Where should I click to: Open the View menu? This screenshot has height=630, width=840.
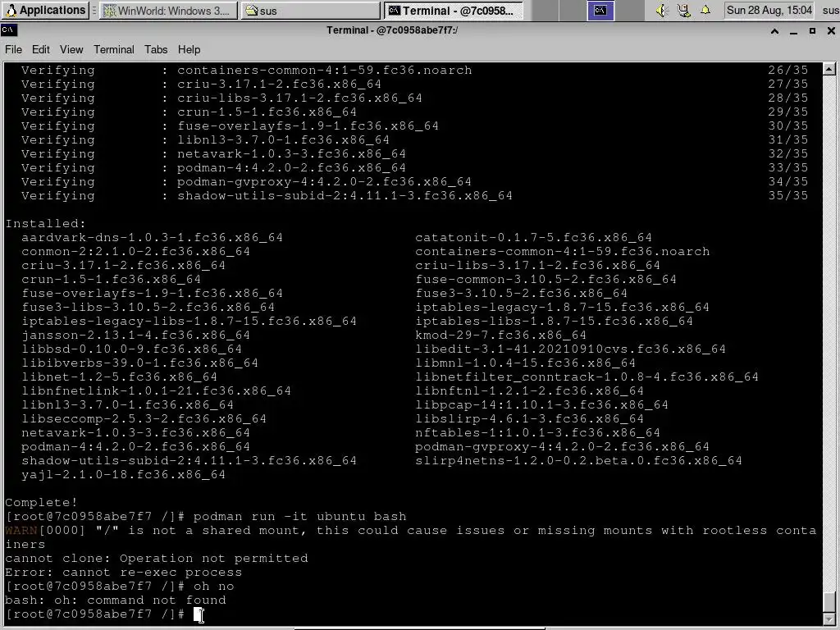click(x=71, y=49)
